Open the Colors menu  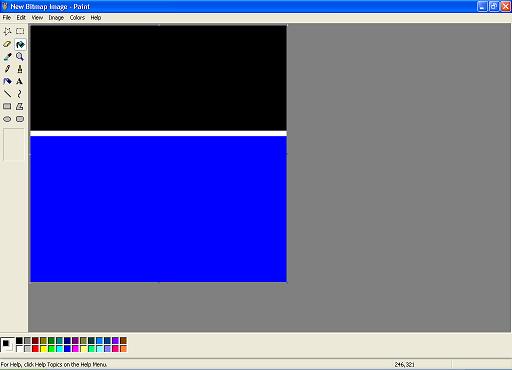77,18
